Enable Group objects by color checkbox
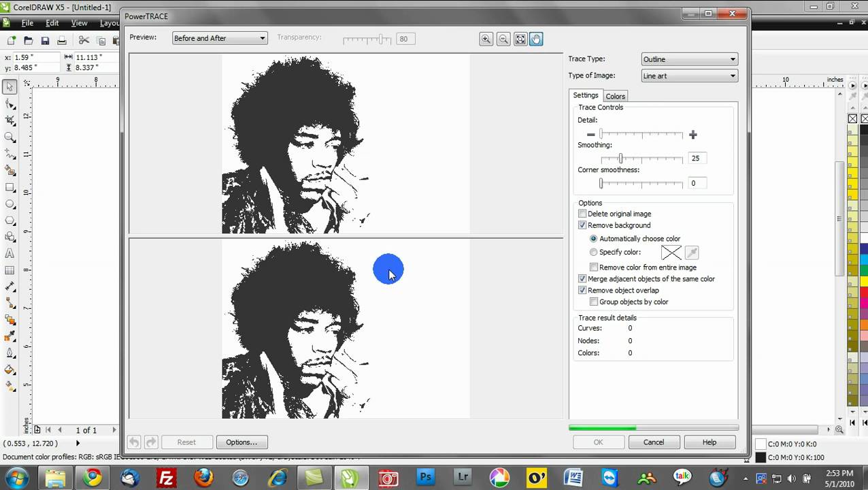This screenshot has height=490, width=868. (x=594, y=302)
